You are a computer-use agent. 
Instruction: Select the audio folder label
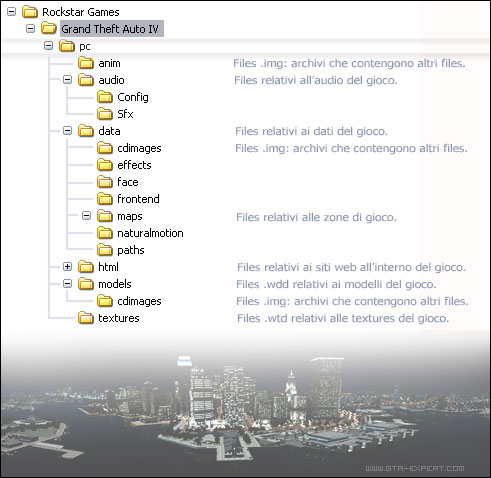click(111, 80)
